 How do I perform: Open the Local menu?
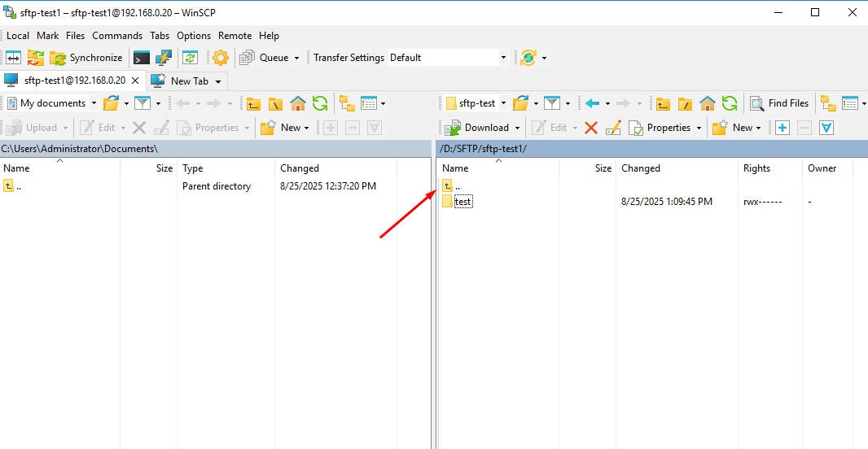point(18,36)
